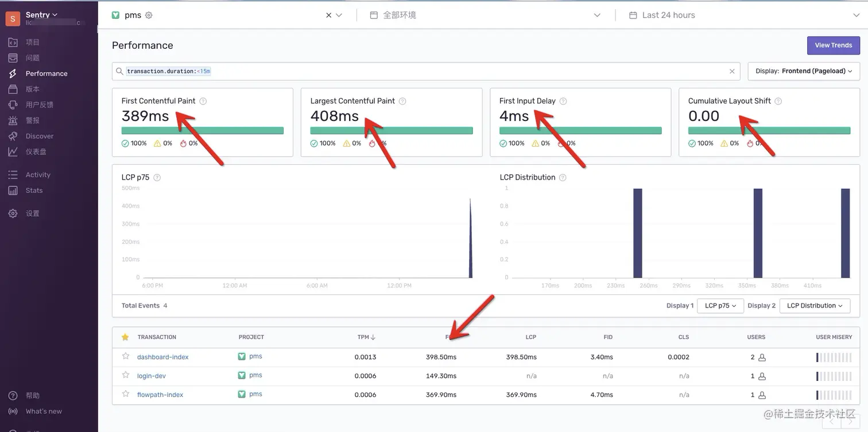868x432 pixels.
Task: Open User Feedback (用户反馈) in sidebar
Action: click(40, 104)
